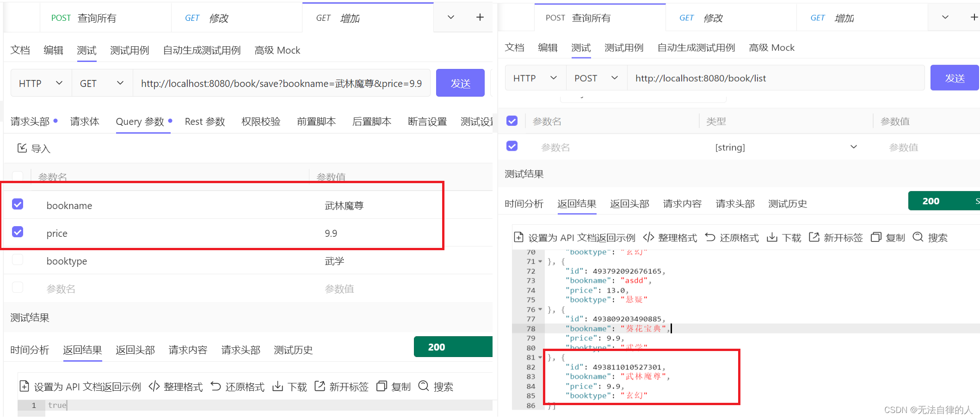Screen dimensions: 980x419
Task: Toggle select-all checkbox in left parameter header
Action: pyautogui.click(x=18, y=176)
